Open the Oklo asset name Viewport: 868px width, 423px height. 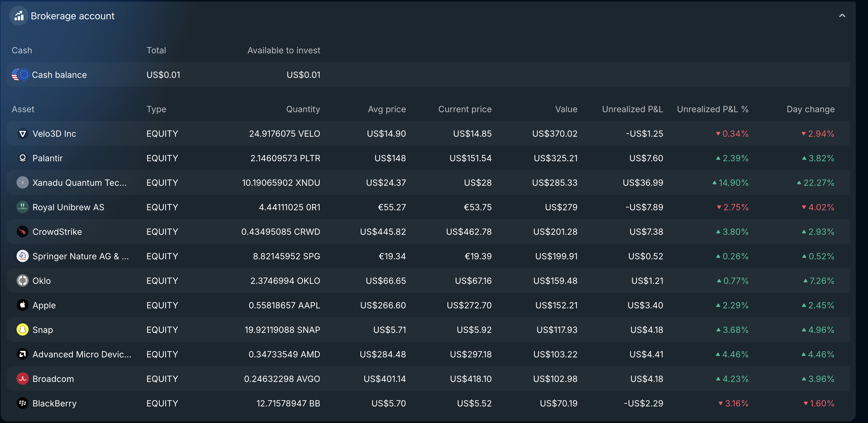(x=41, y=281)
